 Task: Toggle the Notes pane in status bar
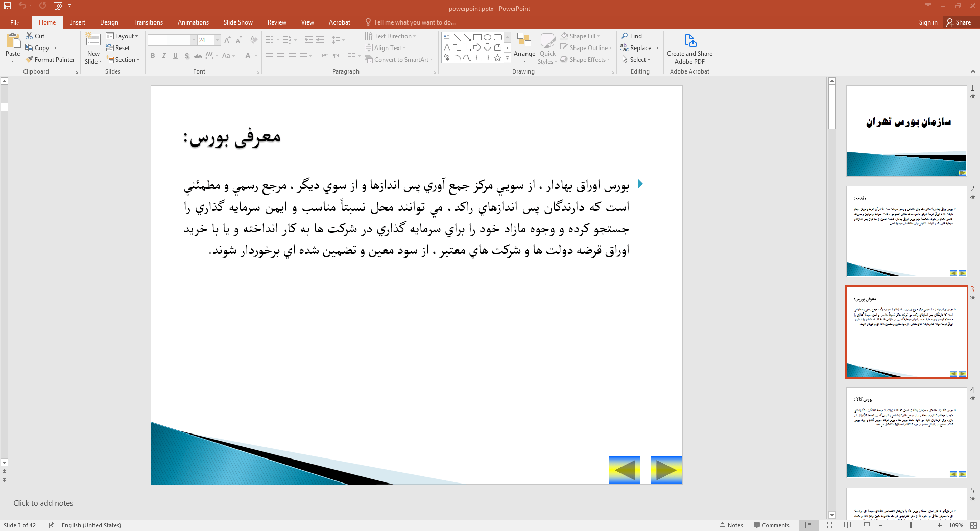[x=731, y=525]
